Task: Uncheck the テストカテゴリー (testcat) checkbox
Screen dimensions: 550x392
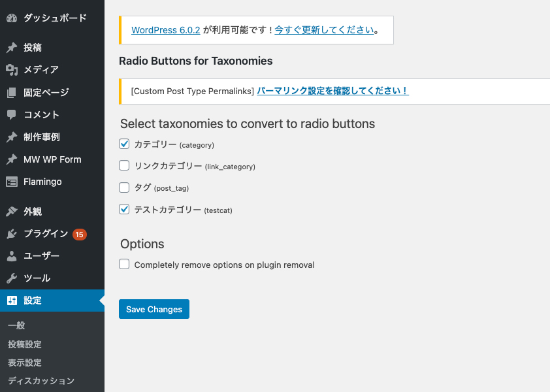Action: pos(124,209)
